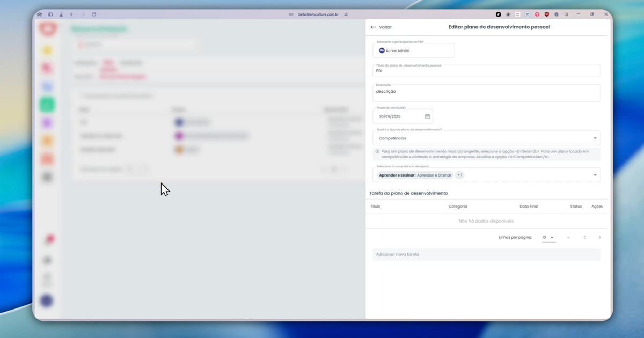Open browser downloads icon
Viewport: 644px width, 338px height.
[x=61, y=14]
